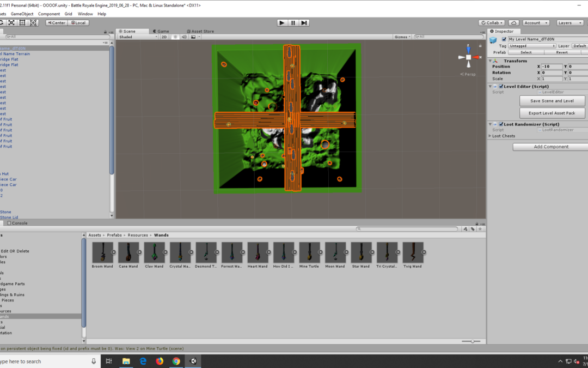
Task: Select the combined Transform tool
Action: (x=33, y=23)
